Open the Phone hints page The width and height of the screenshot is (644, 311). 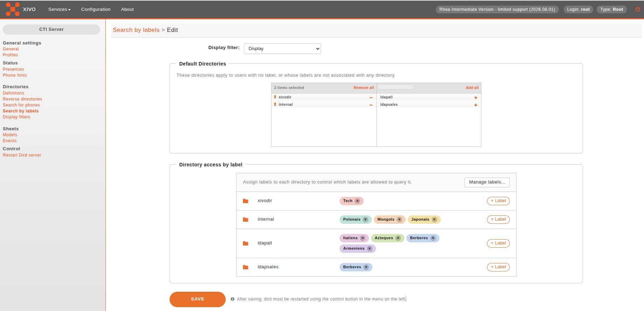point(15,75)
